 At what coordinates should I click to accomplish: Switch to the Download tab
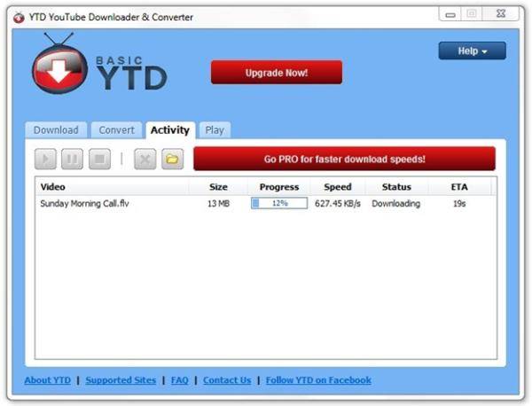56,130
